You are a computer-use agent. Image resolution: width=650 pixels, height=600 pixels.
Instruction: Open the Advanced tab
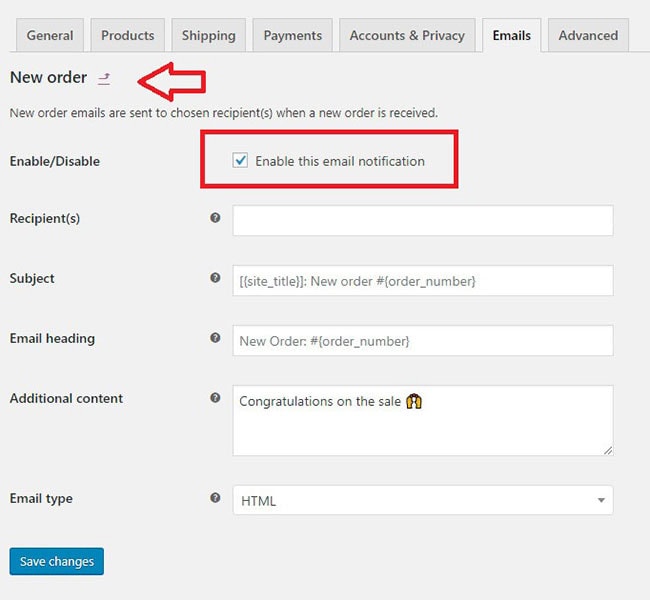(588, 35)
